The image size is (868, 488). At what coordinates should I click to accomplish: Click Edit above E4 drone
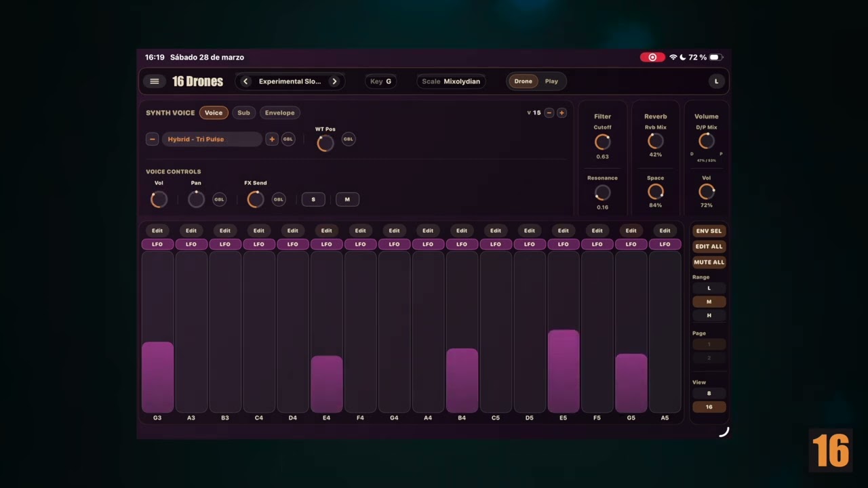coord(326,230)
